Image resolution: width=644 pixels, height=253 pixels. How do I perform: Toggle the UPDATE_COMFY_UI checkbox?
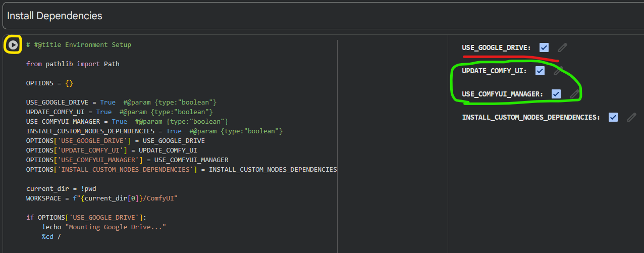click(540, 71)
